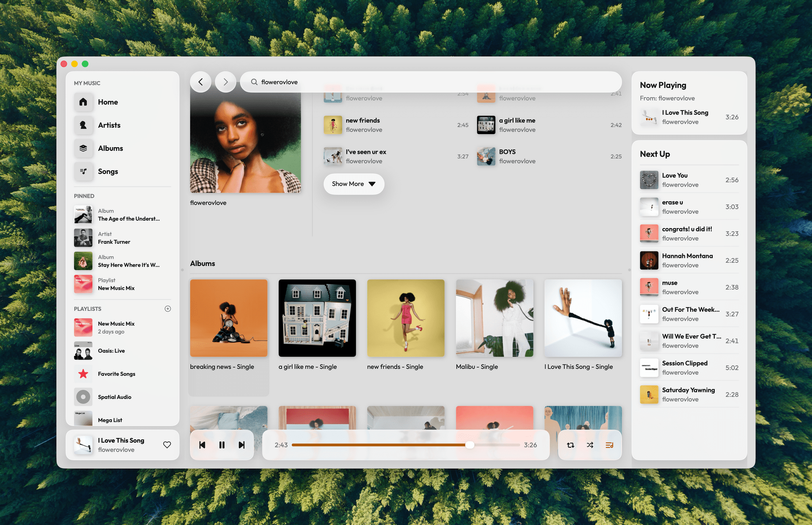Open the Songs section in sidebar

point(108,171)
